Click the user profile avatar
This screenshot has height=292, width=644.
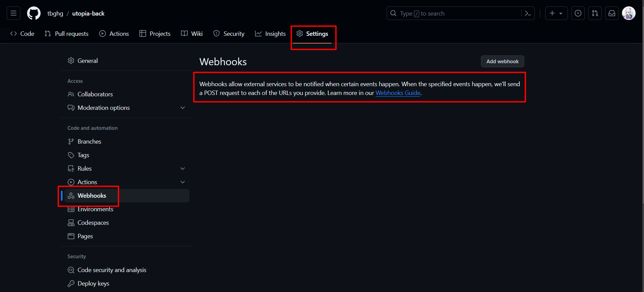pos(629,14)
